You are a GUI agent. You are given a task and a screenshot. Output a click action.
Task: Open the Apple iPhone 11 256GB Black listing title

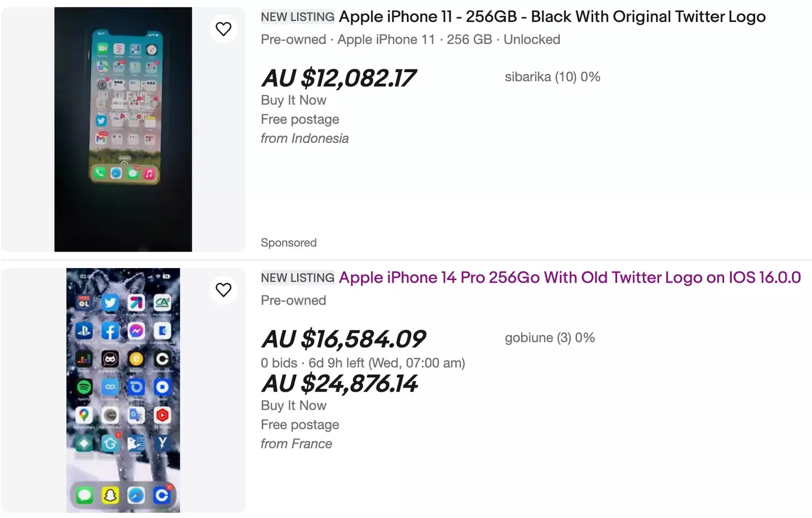552,17
